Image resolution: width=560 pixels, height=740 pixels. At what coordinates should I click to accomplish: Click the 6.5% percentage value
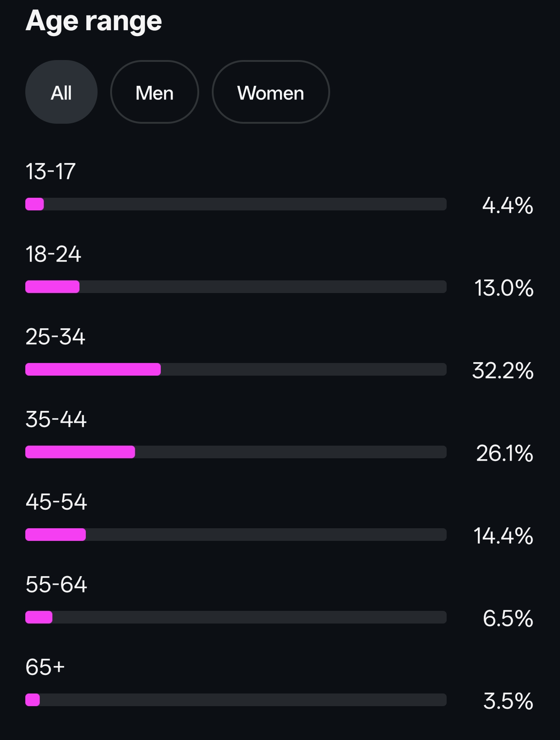pos(508,619)
